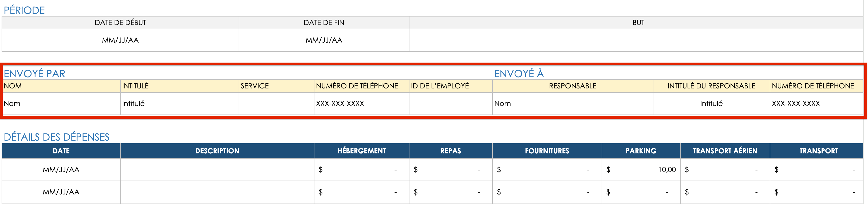The height and width of the screenshot is (204, 868).
Task: Select the REPAS column header
Action: coord(451,151)
